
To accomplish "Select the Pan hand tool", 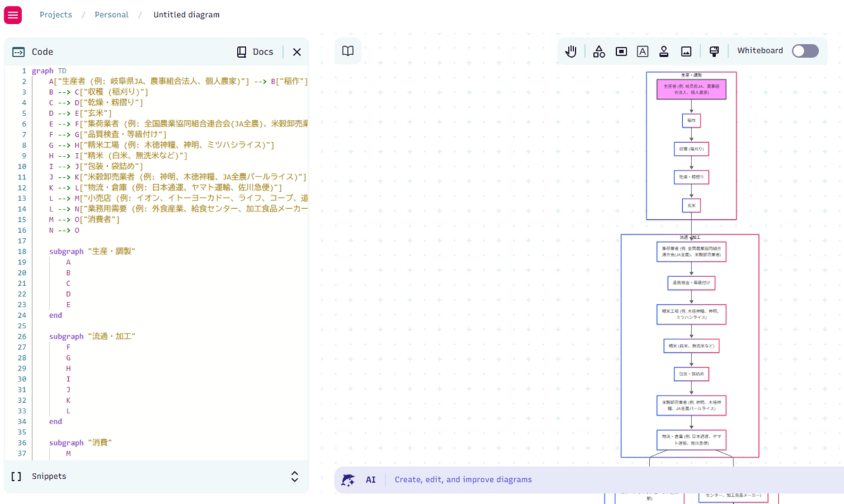I will (571, 51).
